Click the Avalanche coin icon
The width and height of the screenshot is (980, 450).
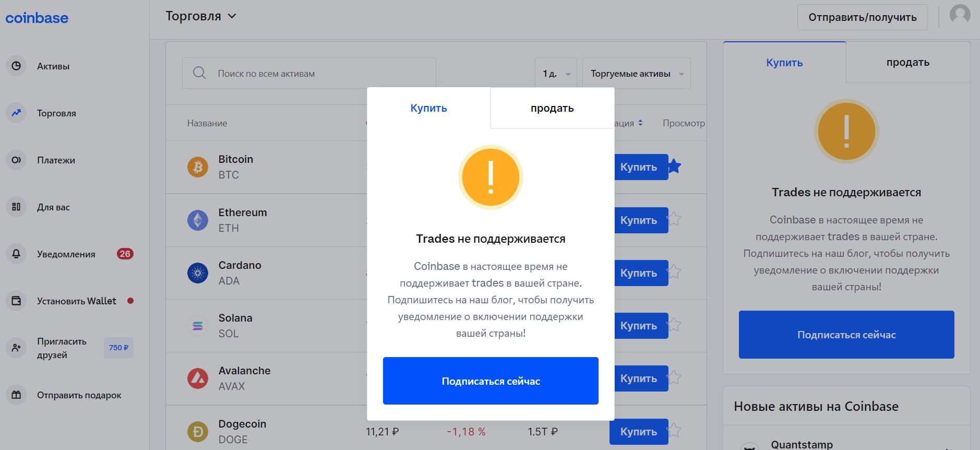pos(198,378)
